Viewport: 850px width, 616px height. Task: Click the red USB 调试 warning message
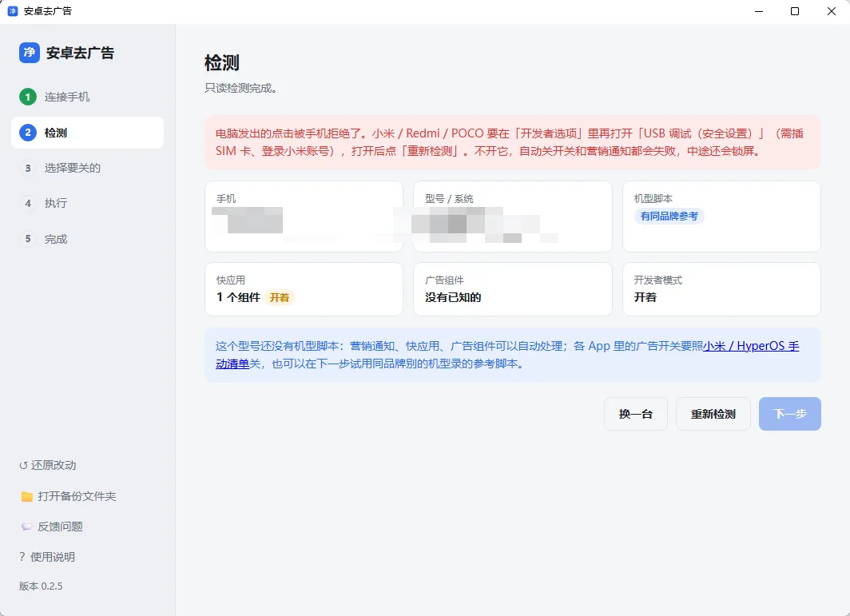coord(513,142)
